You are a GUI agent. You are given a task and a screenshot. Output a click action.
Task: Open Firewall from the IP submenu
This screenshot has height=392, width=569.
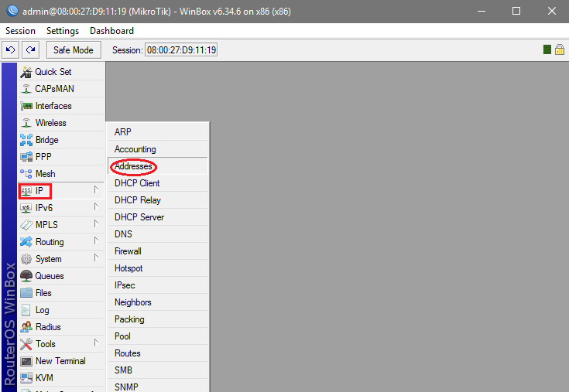point(158,251)
